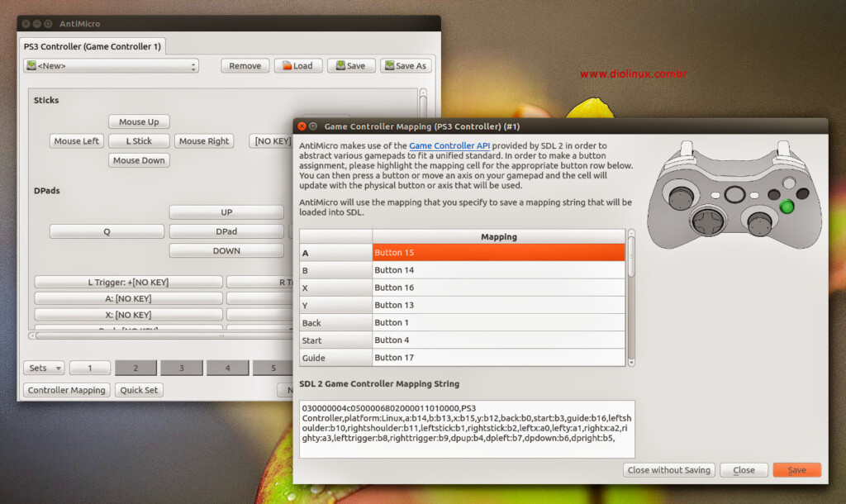Click the SDL 2 mapping string text field
The width and height of the screenshot is (846, 504).
[x=468, y=428]
